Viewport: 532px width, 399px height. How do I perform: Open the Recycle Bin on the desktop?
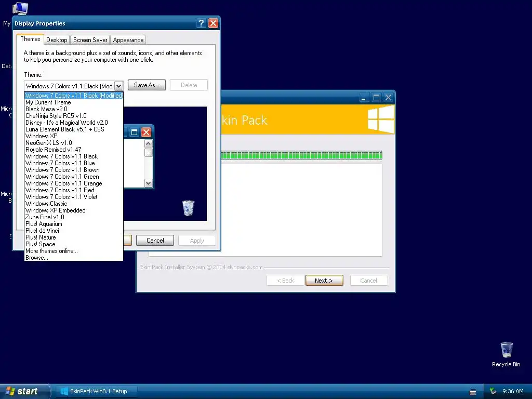coord(506,354)
